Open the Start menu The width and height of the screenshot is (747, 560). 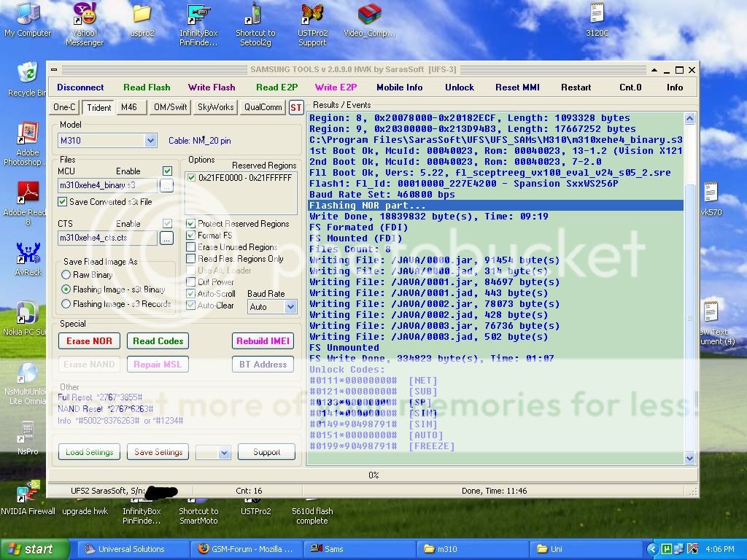pyautogui.click(x=34, y=549)
